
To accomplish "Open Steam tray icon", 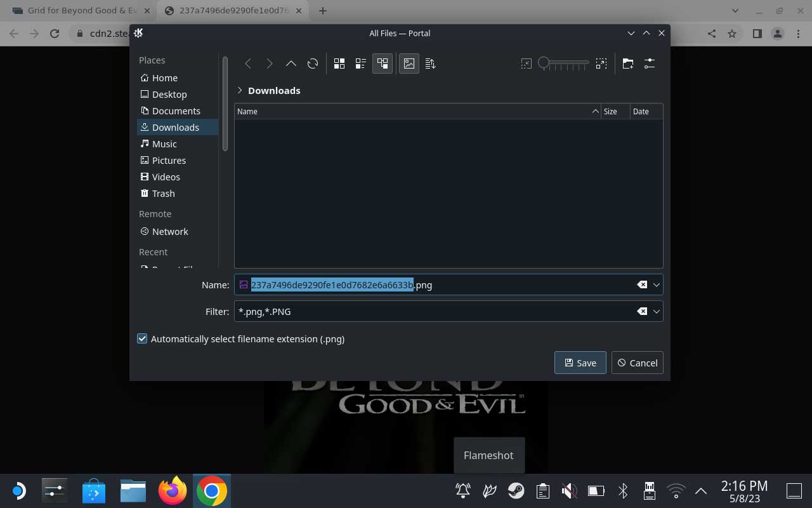I will pos(516,491).
